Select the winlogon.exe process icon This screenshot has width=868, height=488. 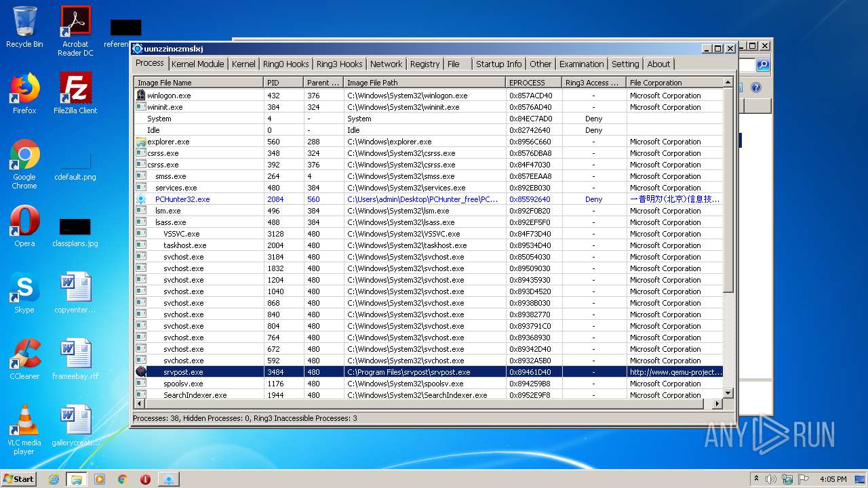point(141,96)
